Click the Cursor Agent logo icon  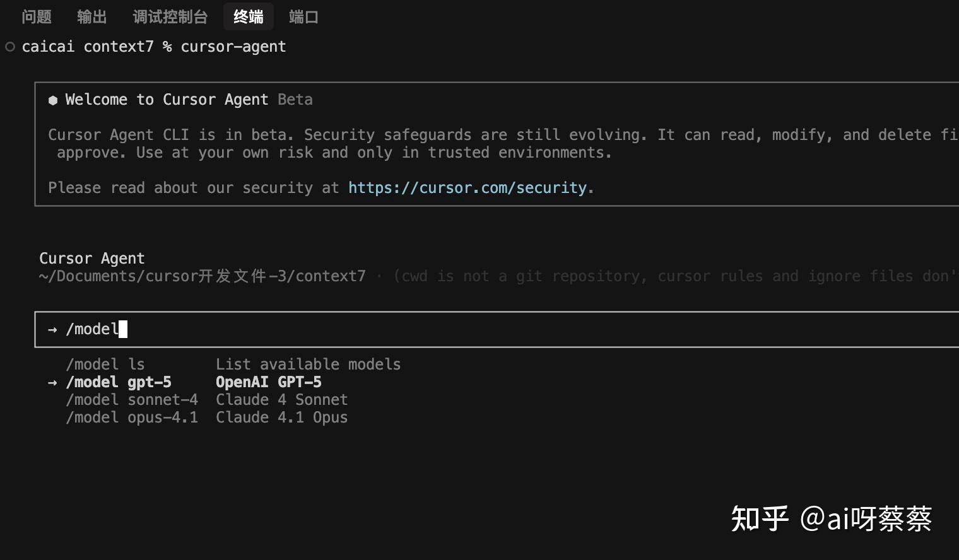coord(53,99)
